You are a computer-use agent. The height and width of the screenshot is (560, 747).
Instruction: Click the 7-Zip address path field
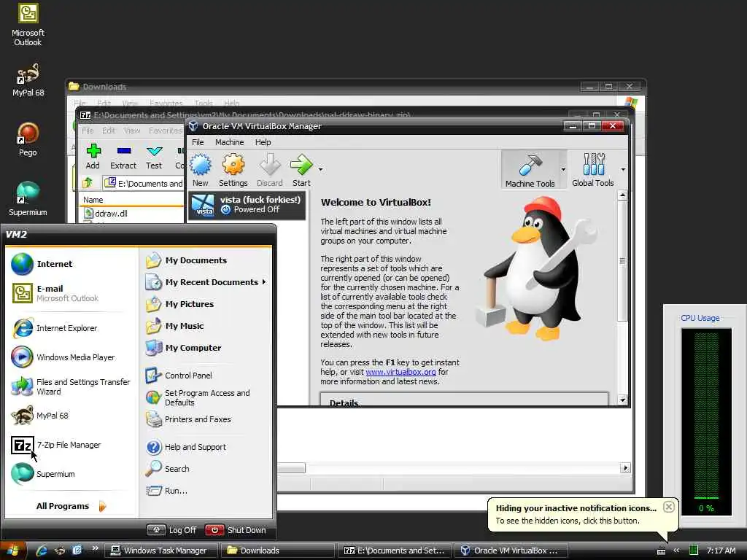tap(144, 183)
